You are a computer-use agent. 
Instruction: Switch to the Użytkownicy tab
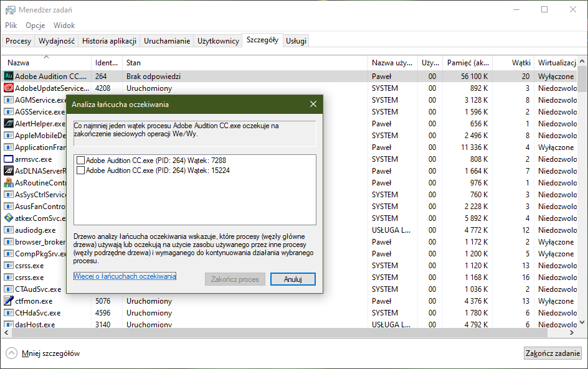pyautogui.click(x=218, y=41)
